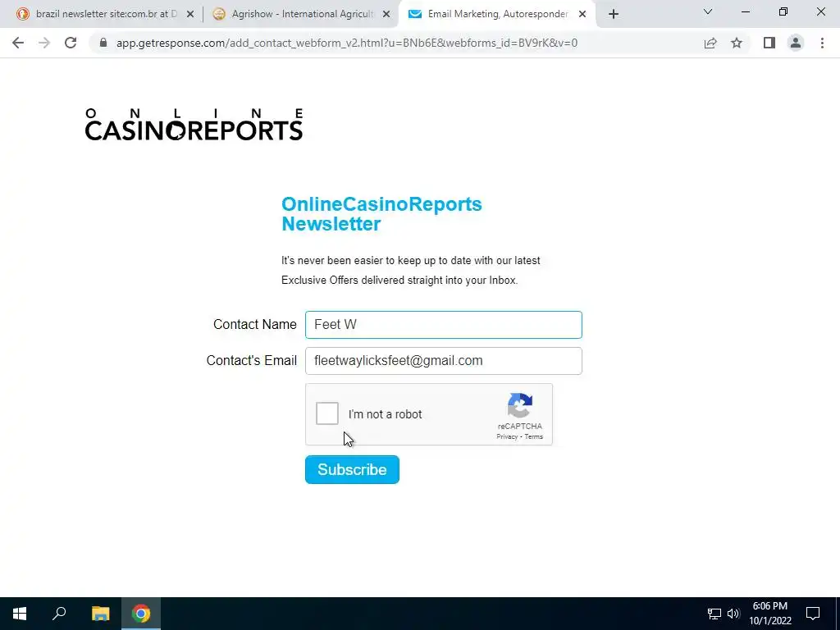Click the Subscribe button
840x630 pixels.
pos(352,469)
